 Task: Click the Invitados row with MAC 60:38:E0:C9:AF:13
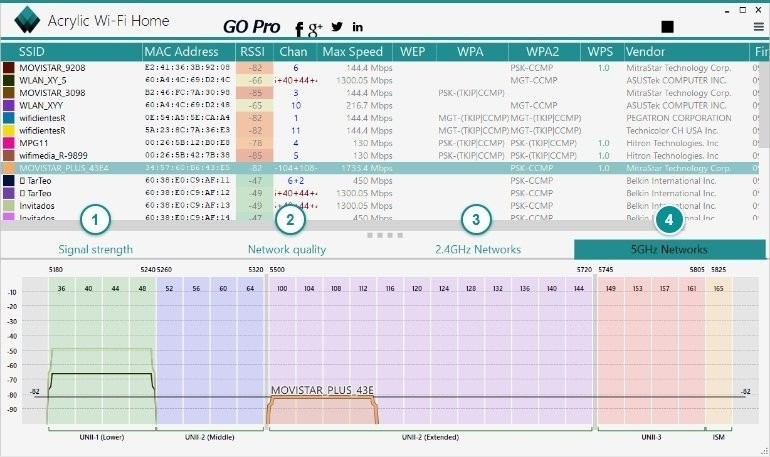[x=379, y=206]
